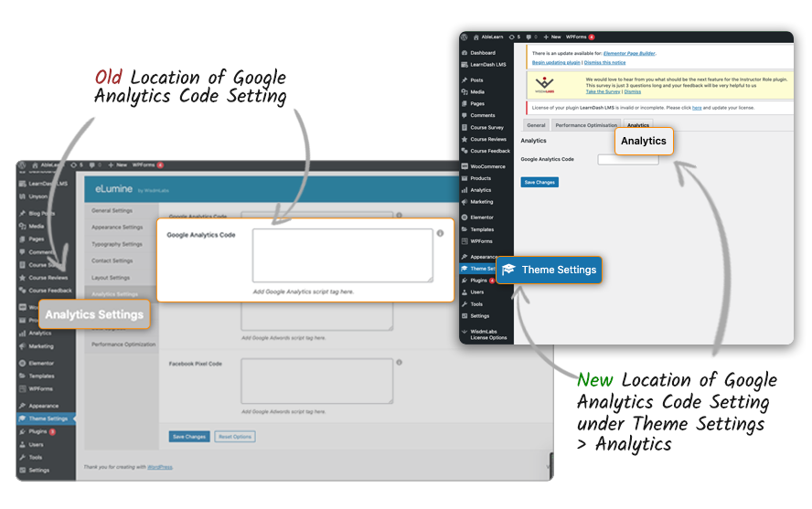Click info icon next to Google Analytics Code textarea
This screenshot has width=812, height=509.
440,234
